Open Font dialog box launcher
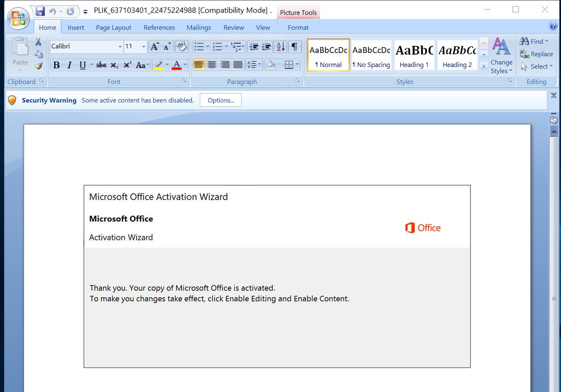Viewport: 561px width, 392px height. pos(185,81)
